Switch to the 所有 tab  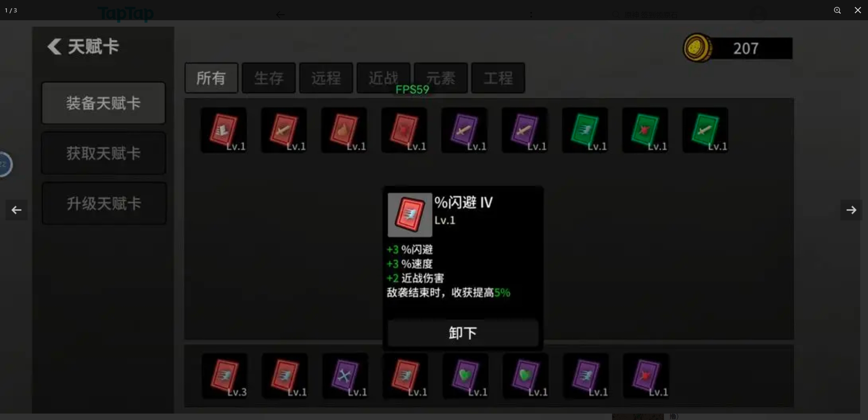pyautogui.click(x=211, y=78)
